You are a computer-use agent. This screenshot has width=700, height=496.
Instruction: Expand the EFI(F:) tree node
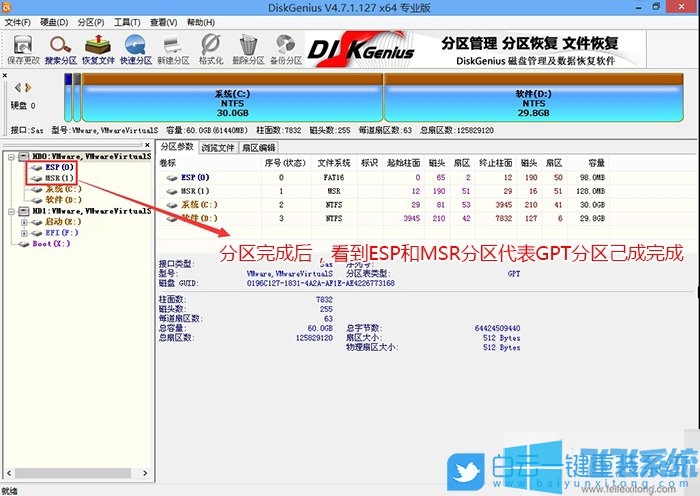click(x=24, y=233)
